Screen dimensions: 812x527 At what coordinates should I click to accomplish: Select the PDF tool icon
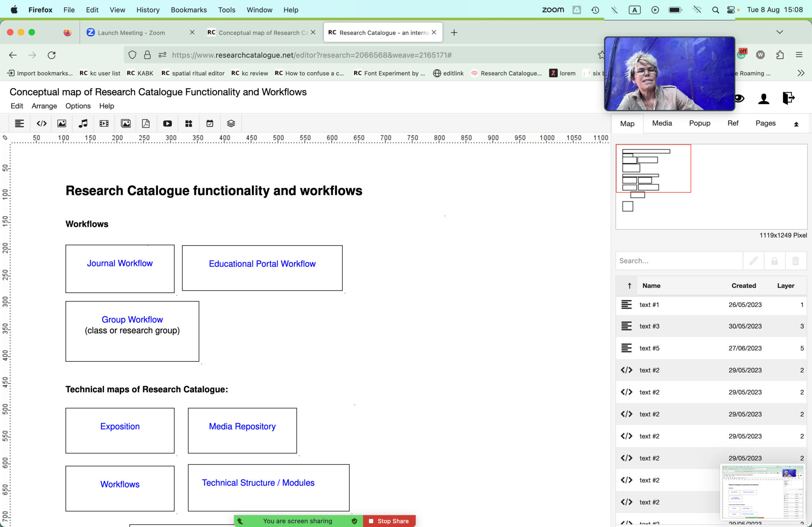click(x=146, y=124)
